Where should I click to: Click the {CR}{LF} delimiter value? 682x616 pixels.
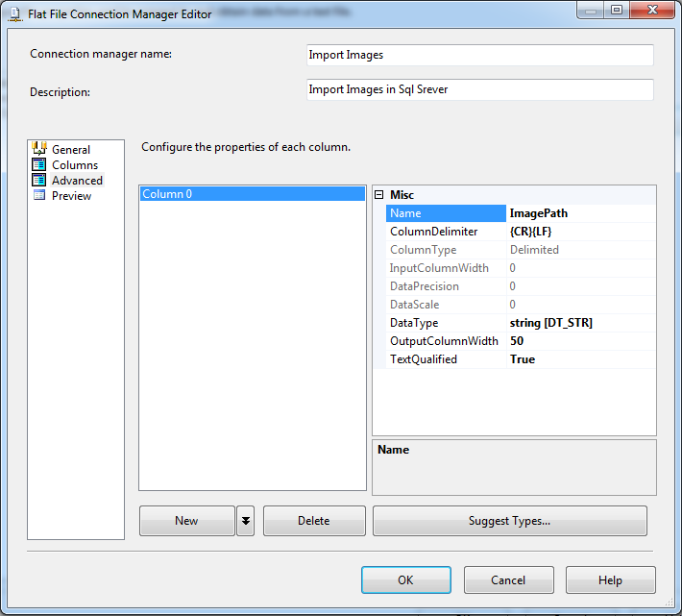coord(580,232)
